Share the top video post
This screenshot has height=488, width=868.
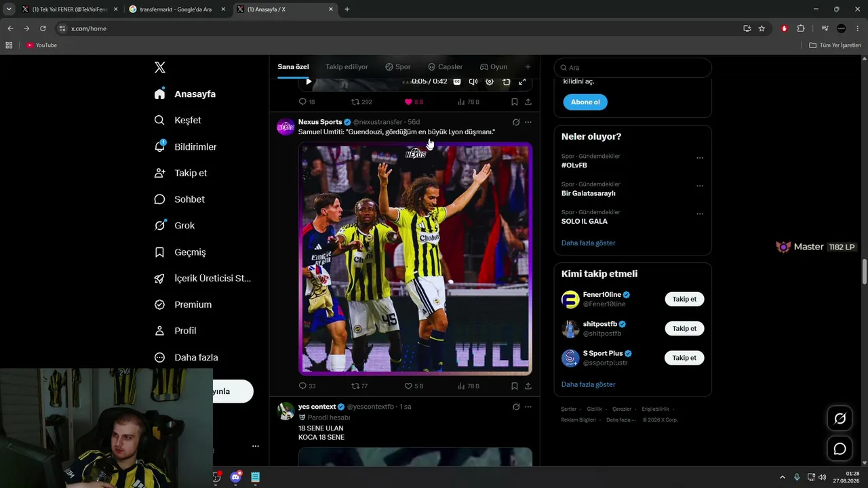point(528,102)
